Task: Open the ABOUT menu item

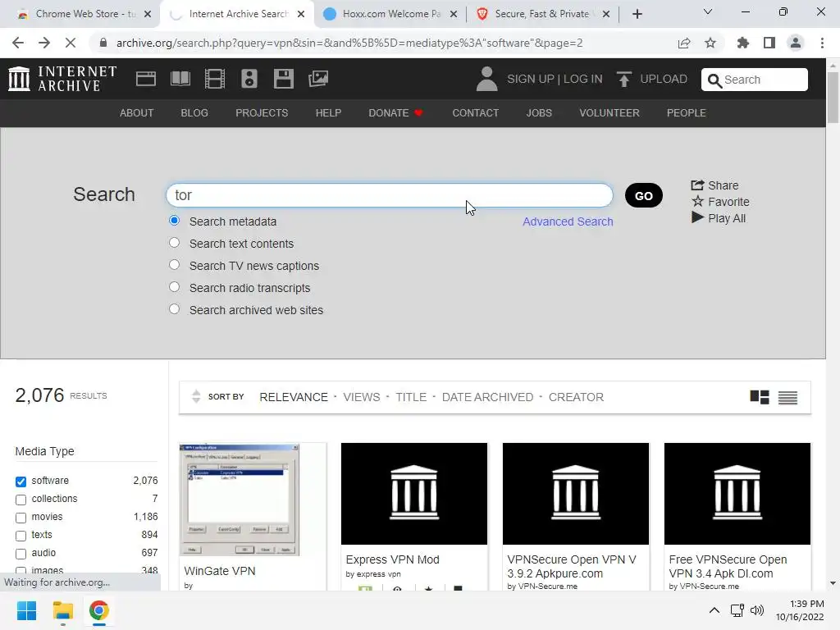Action: point(137,113)
